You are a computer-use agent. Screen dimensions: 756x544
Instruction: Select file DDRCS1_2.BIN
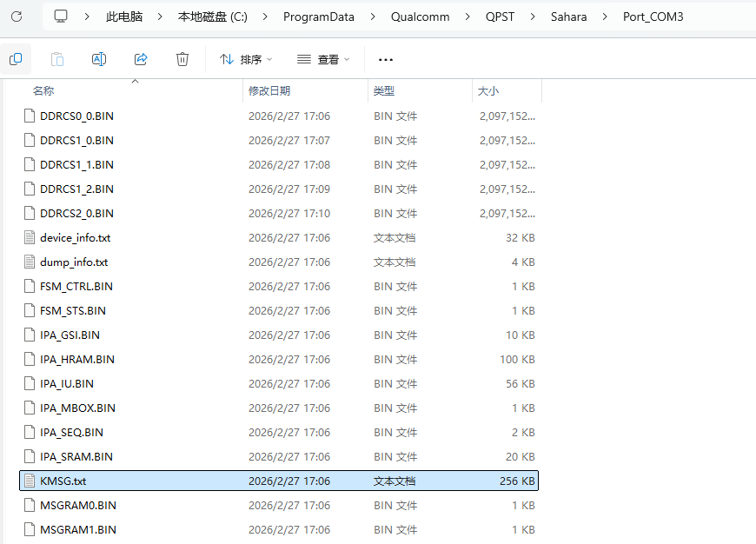coord(279,189)
